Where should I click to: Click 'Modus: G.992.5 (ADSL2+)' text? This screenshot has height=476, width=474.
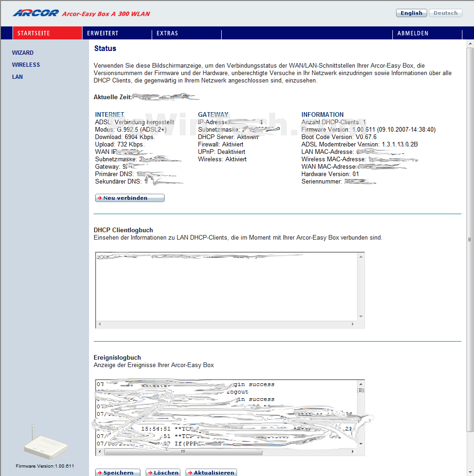point(131,130)
